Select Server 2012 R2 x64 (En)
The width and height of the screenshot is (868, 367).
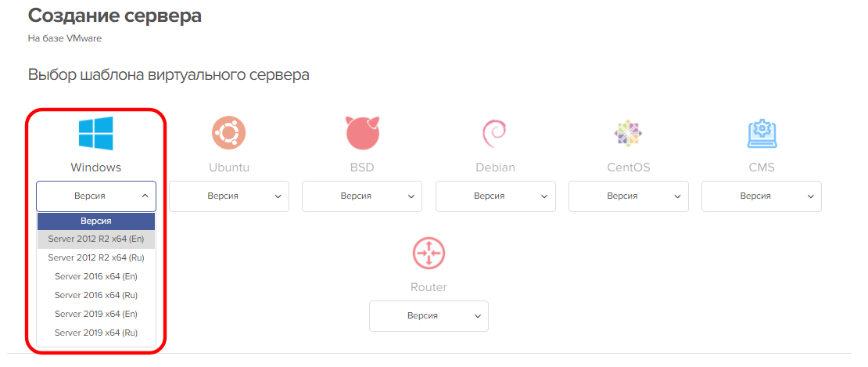point(96,239)
